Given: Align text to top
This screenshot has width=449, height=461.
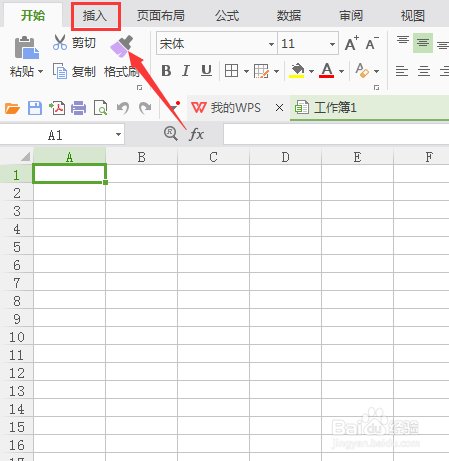Looking at the screenshot, I should pos(403,41).
